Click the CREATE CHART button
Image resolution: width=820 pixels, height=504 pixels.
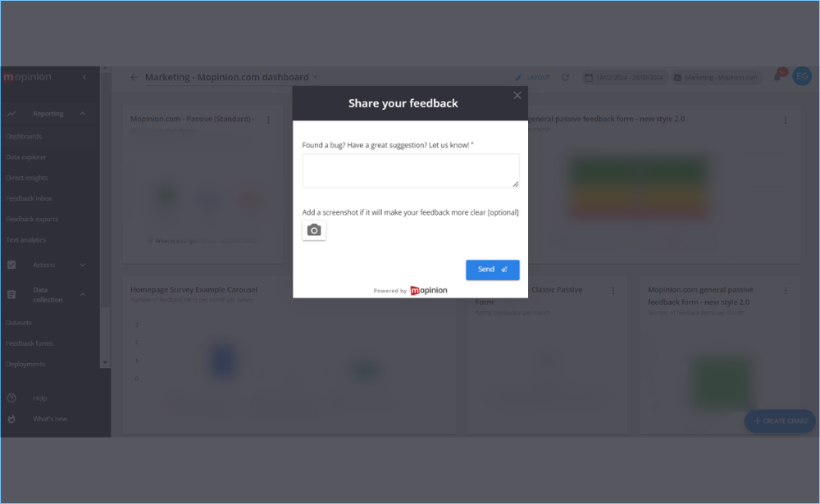pyautogui.click(x=779, y=420)
